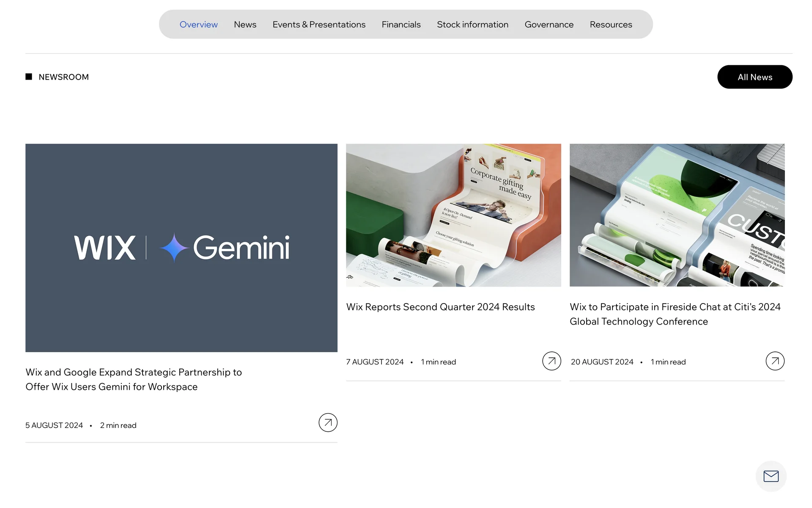Open the Wix Gemini banner image
Viewport: 812px width, 508px height.
(181, 248)
